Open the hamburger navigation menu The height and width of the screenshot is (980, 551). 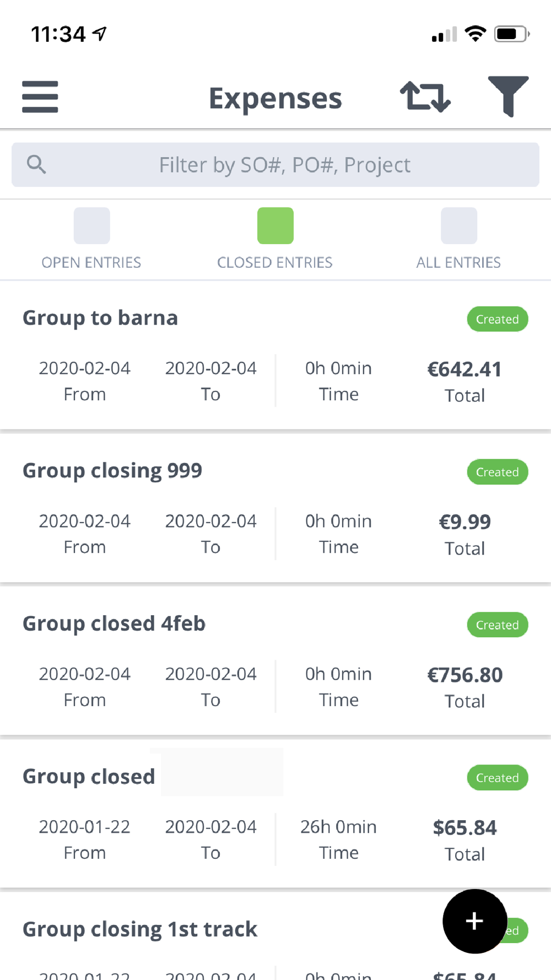pyautogui.click(x=40, y=97)
